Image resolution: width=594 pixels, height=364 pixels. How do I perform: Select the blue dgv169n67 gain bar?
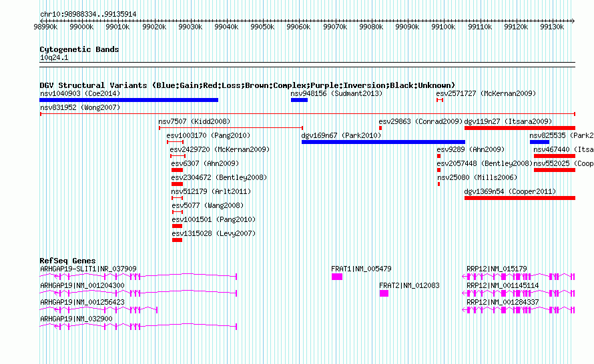tap(383, 142)
